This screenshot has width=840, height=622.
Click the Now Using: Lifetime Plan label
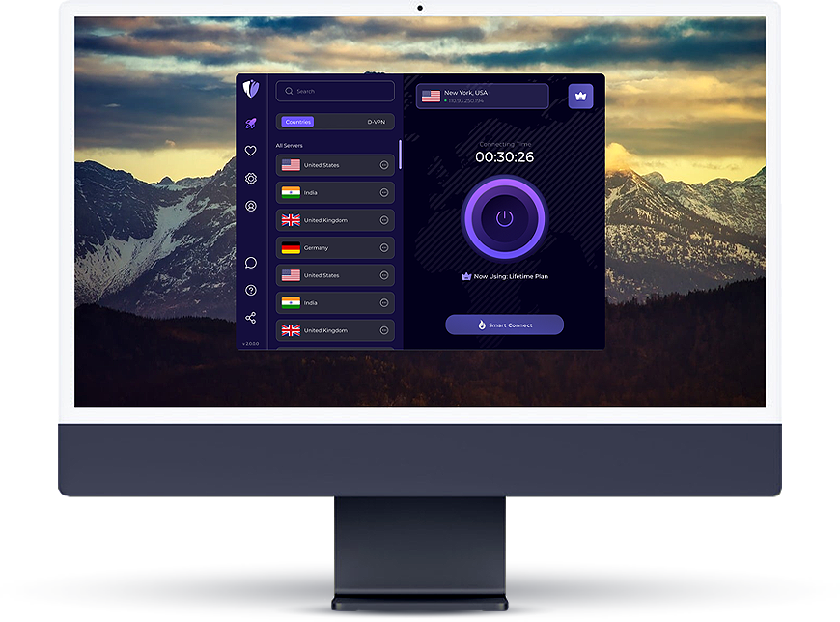click(x=503, y=276)
